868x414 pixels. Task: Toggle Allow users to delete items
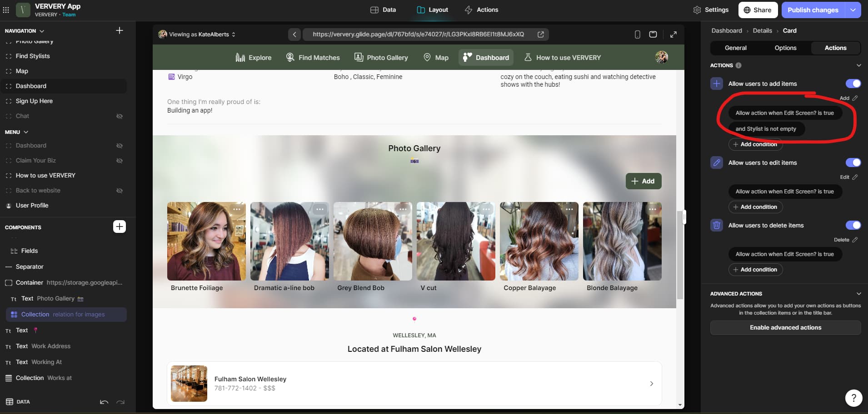point(853,225)
